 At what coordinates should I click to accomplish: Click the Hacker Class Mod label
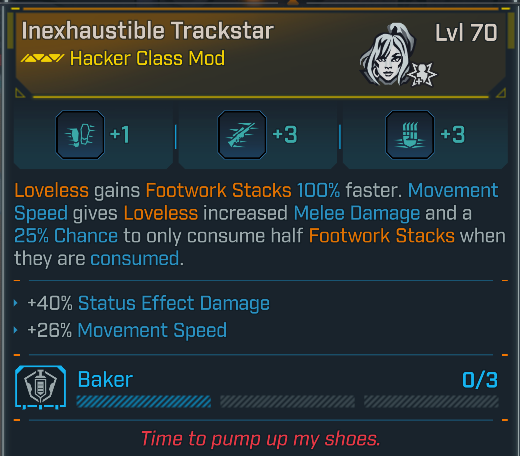click(147, 58)
